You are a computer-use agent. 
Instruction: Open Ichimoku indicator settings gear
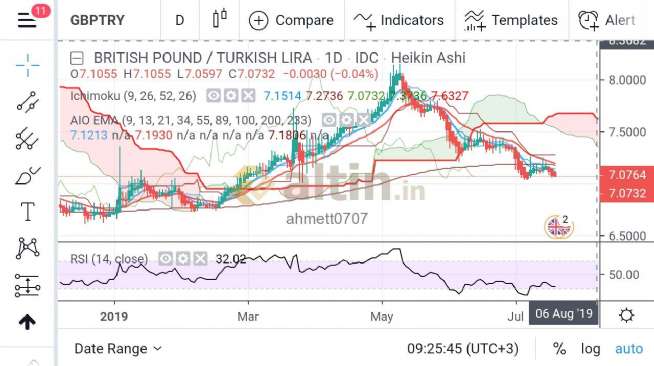(x=231, y=96)
